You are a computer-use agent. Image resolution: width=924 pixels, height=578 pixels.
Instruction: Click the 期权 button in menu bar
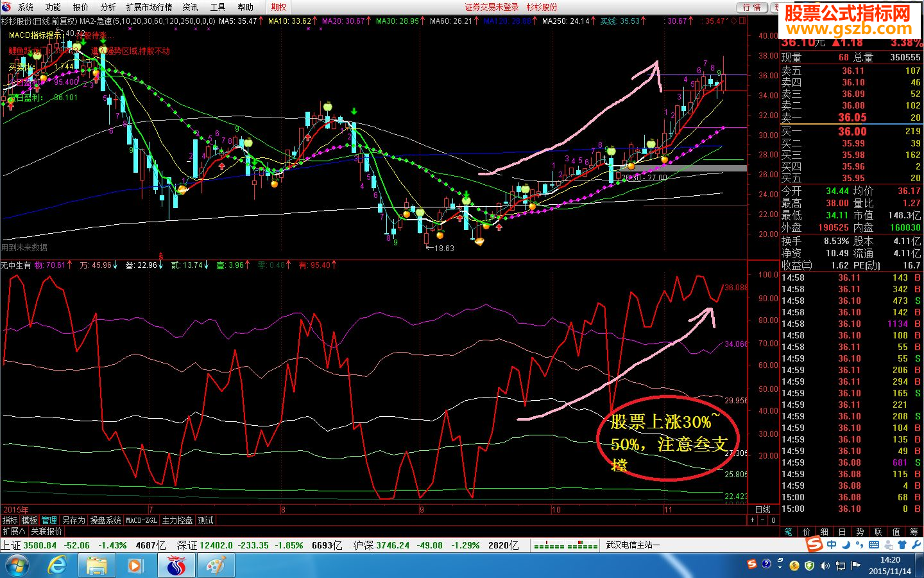pos(278,7)
